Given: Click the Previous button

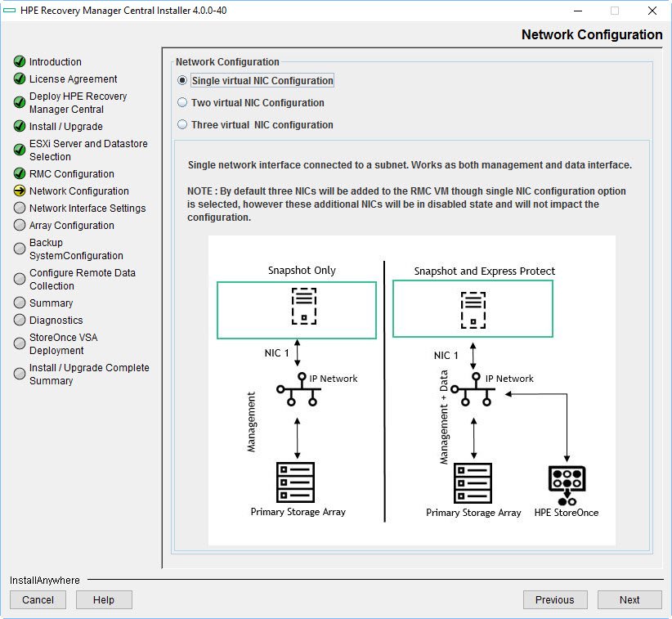Looking at the screenshot, I should coord(555,599).
